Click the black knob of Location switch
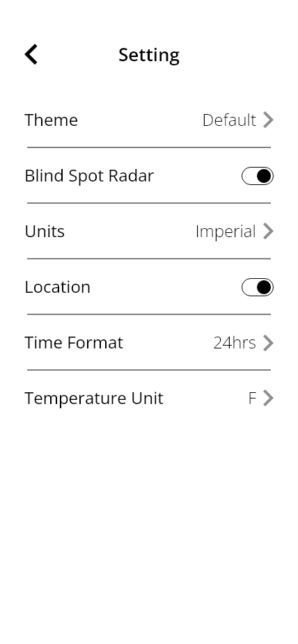298x644 pixels. [264, 287]
